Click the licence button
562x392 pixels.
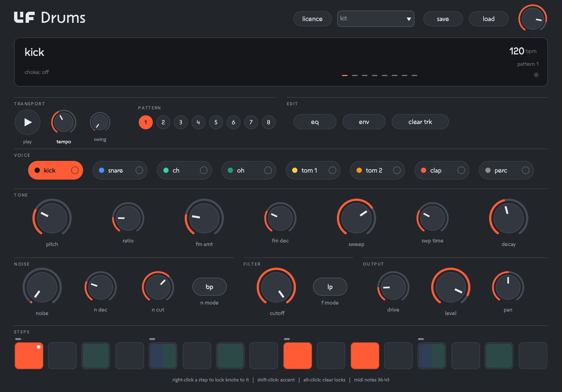tap(312, 19)
